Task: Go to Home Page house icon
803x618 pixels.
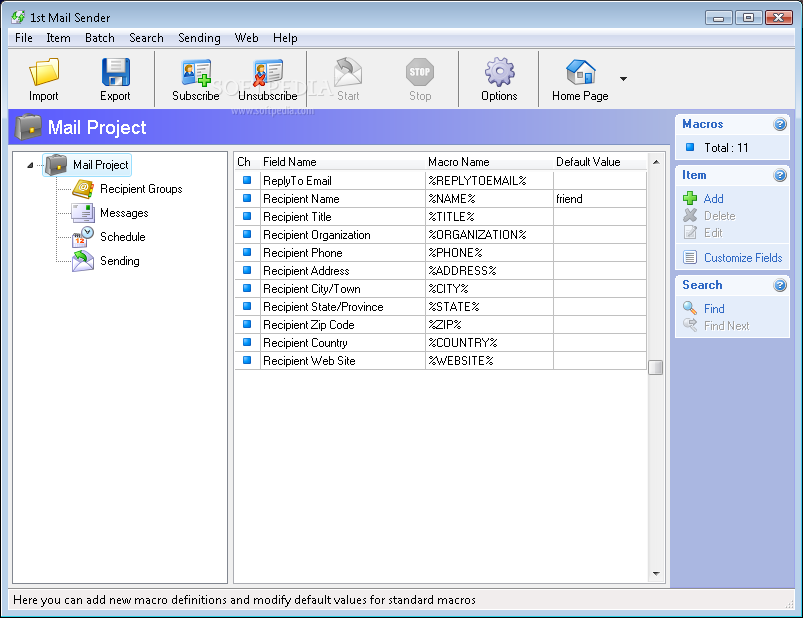Action: 581,72
